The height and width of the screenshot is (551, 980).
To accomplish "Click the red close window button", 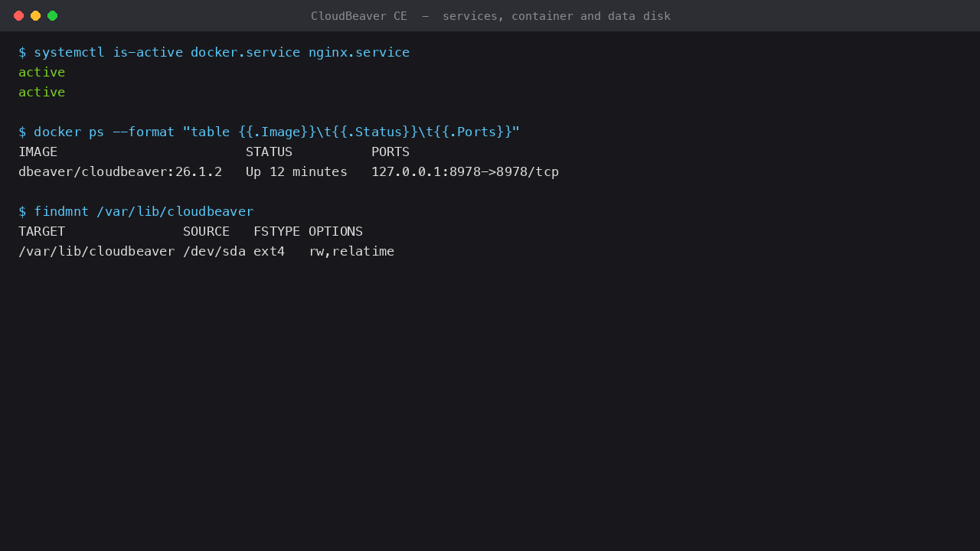I will (18, 15).
